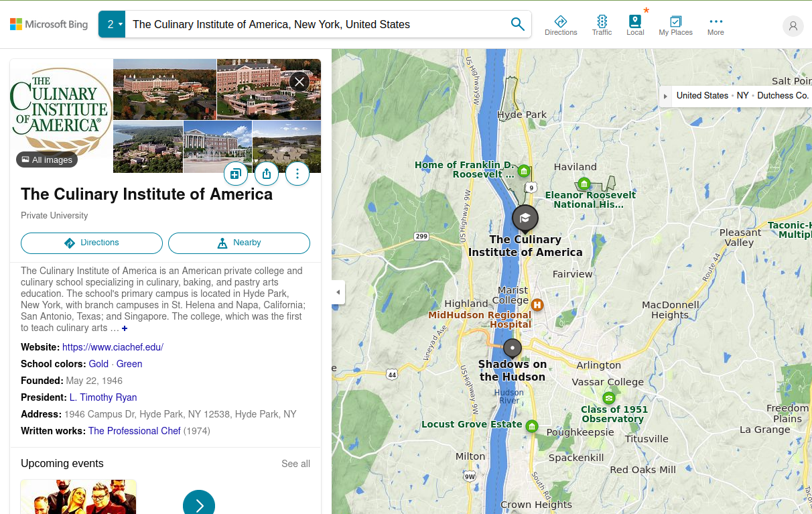Click the MidHudson Regional Hospital icon
The height and width of the screenshot is (514, 812).
[537, 305]
